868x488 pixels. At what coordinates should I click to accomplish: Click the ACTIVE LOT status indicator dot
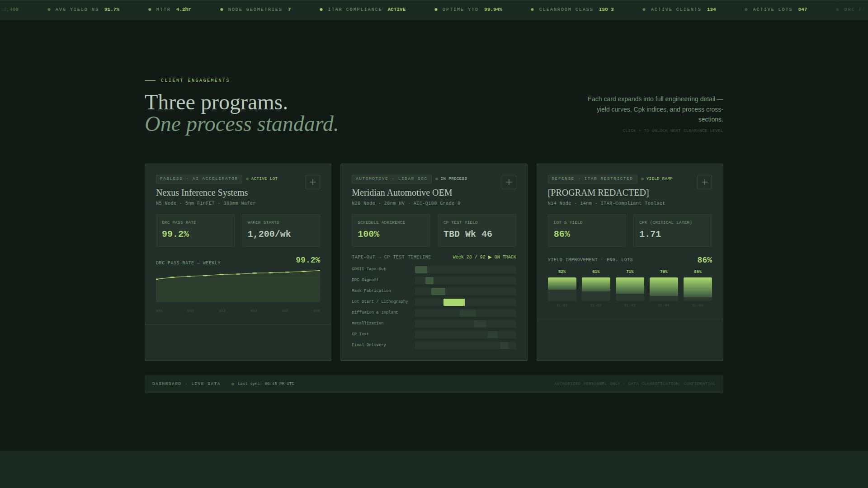247,178
